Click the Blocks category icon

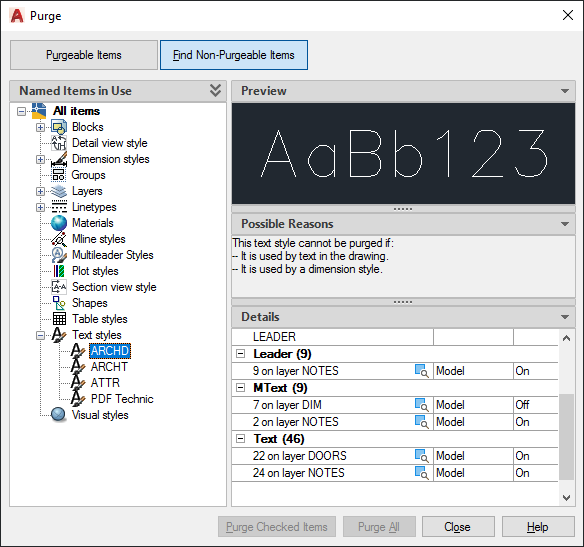point(59,127)
